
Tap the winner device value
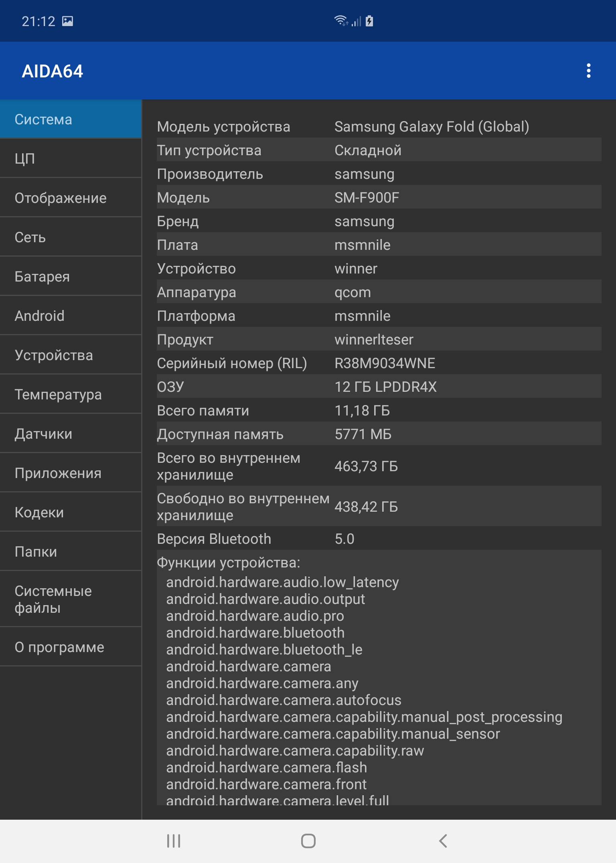click(x=356, y=268)
